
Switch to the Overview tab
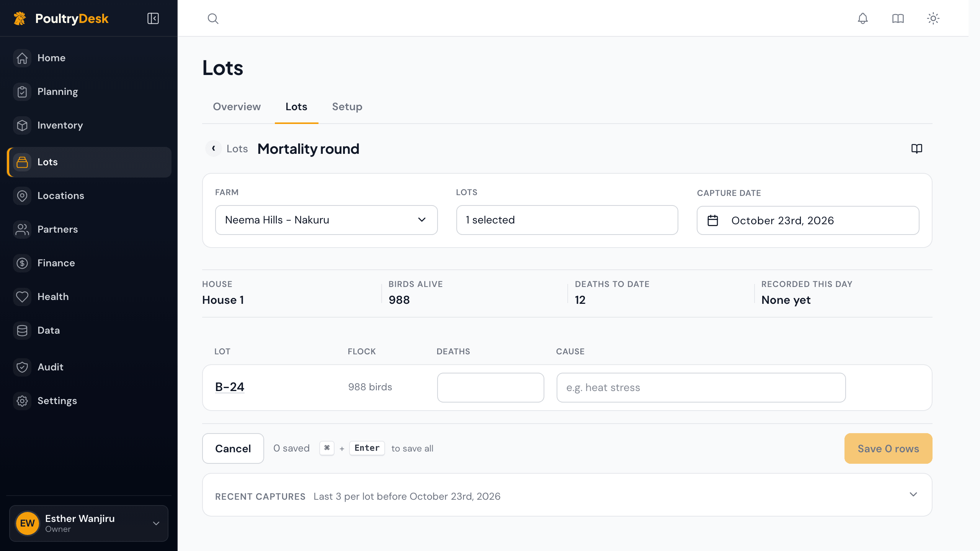click(x=237, y=107)
